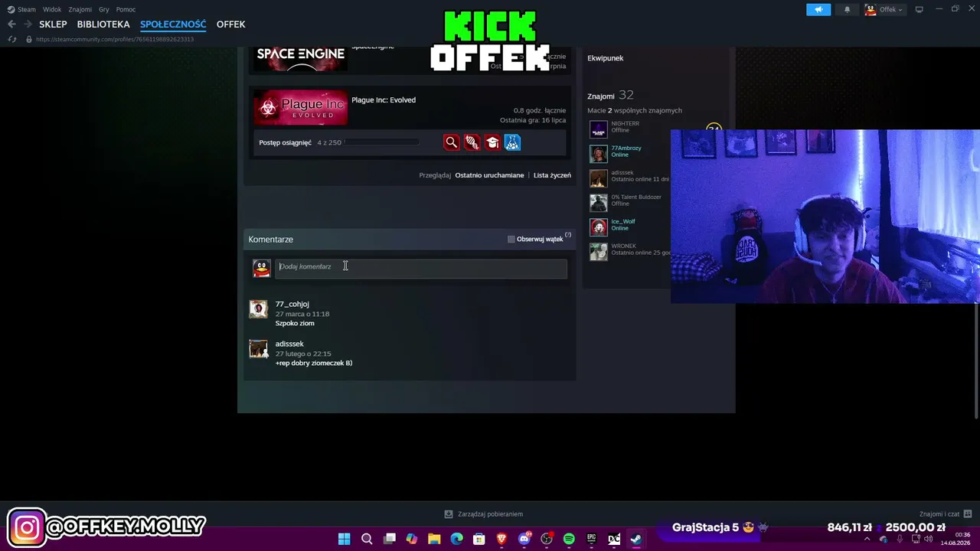Switch Steam to Big Picture mode
The image size is (980, 551).
(x=920, y=9)
